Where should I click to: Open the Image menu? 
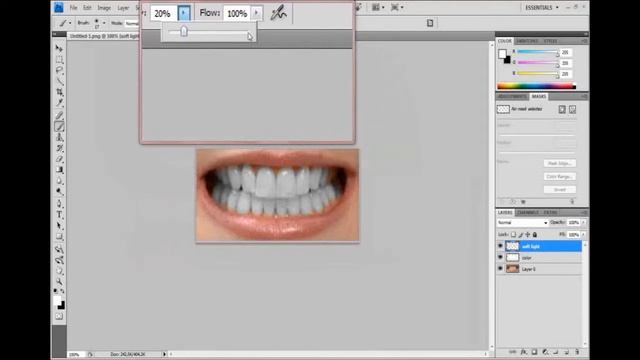(x=104, y=7)
